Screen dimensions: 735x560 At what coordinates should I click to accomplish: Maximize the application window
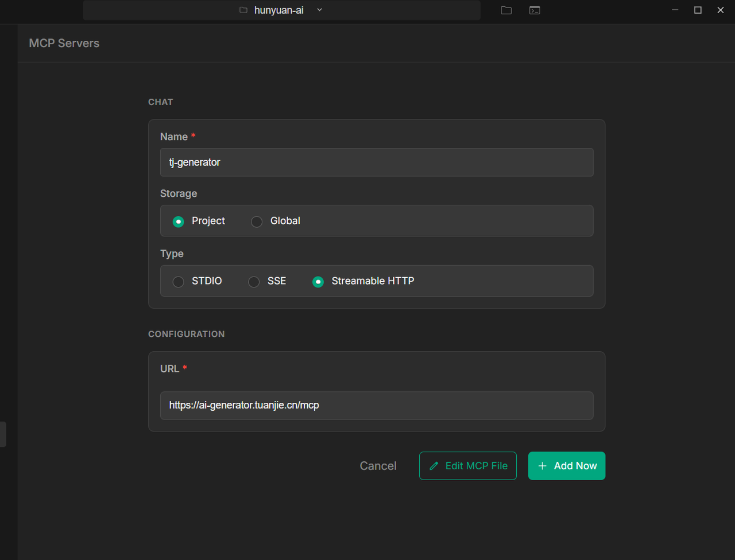698,10
